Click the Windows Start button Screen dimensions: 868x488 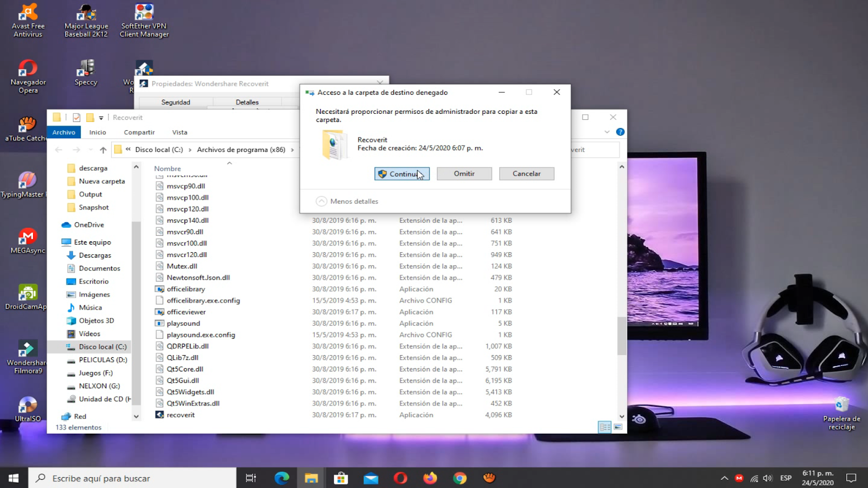click(14, 478)
